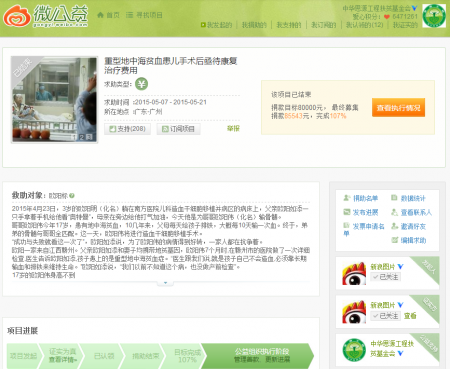
Task: Click 支持(208) support button
Action: tap(127, 129)
